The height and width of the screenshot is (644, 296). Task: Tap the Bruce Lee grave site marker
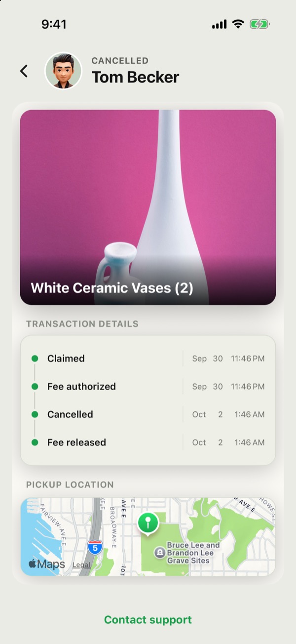tap(159, 553)
